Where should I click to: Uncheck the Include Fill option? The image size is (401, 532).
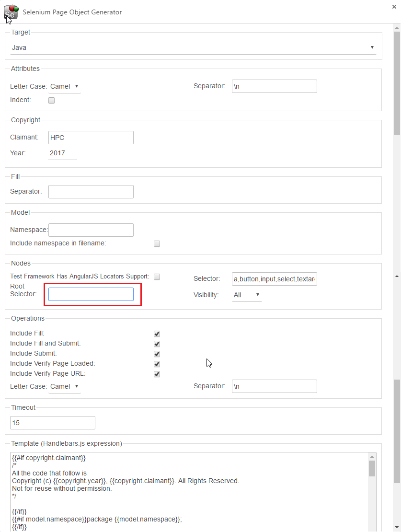click(x=157, y=333)
